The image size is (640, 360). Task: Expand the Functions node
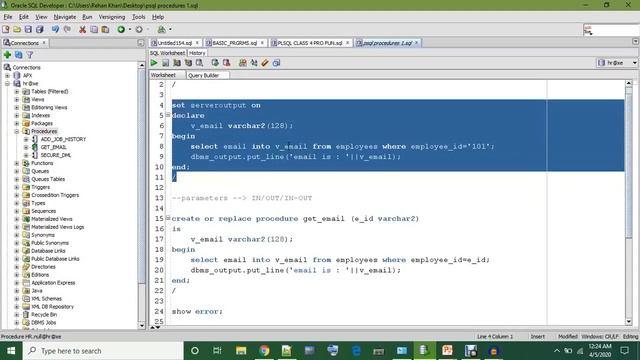(17, 163)
